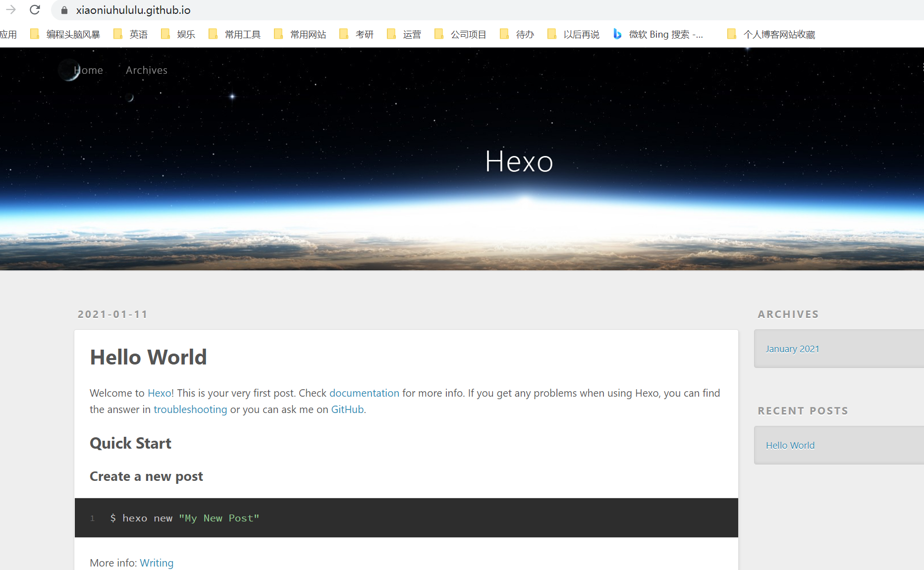Open the 个人博客网站收藏 bookmark folder
924x570 pixels.
[771, 34]
